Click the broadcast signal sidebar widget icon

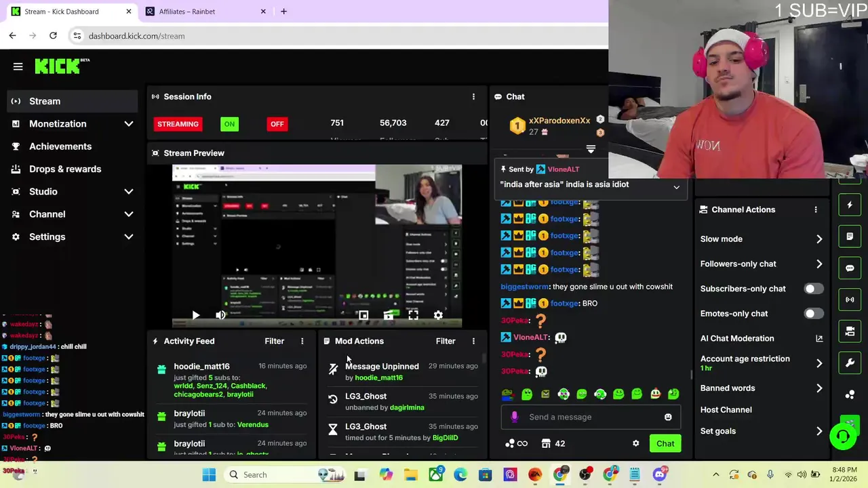pyautogui.click(x=850, y=300)
